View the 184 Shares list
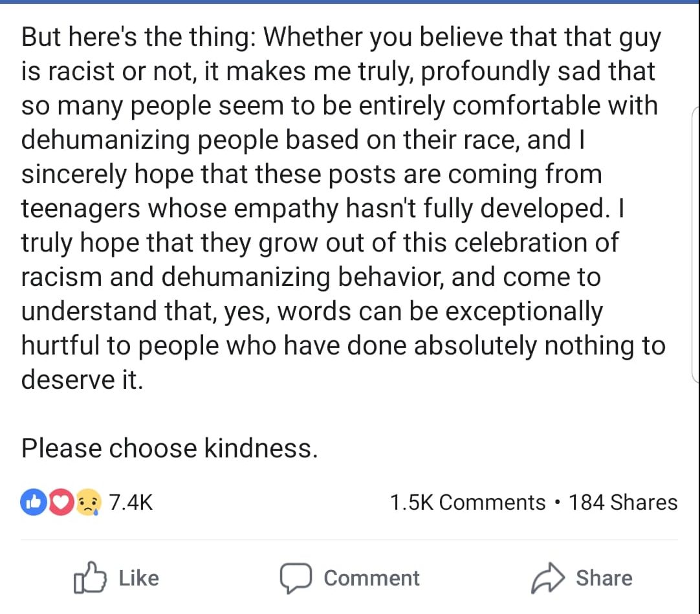 [623, 502]
